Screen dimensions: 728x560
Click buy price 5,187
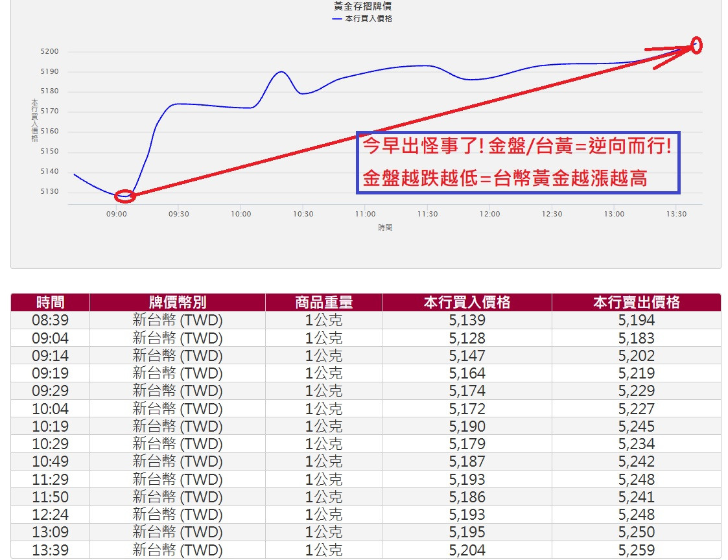tap(467, 461)
